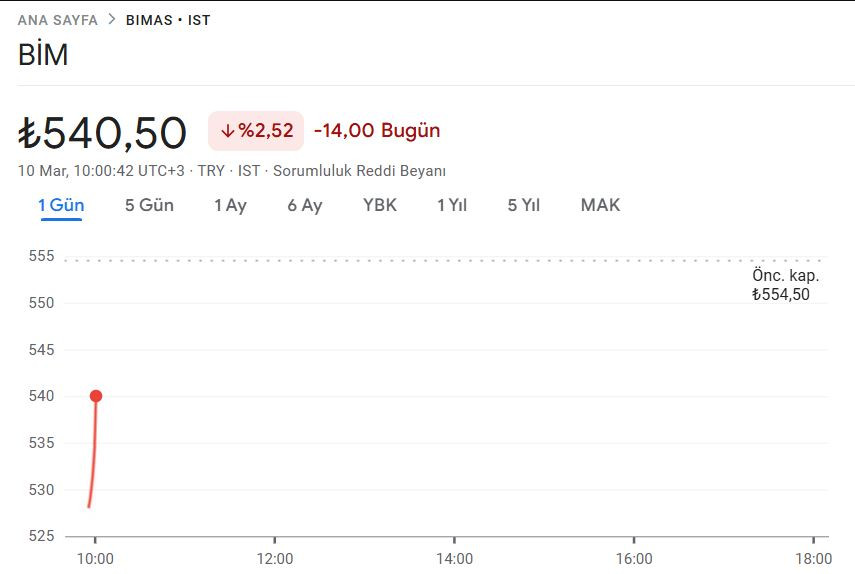
Task: View the 1 Yıl chart range
Action: coord(452,205)
